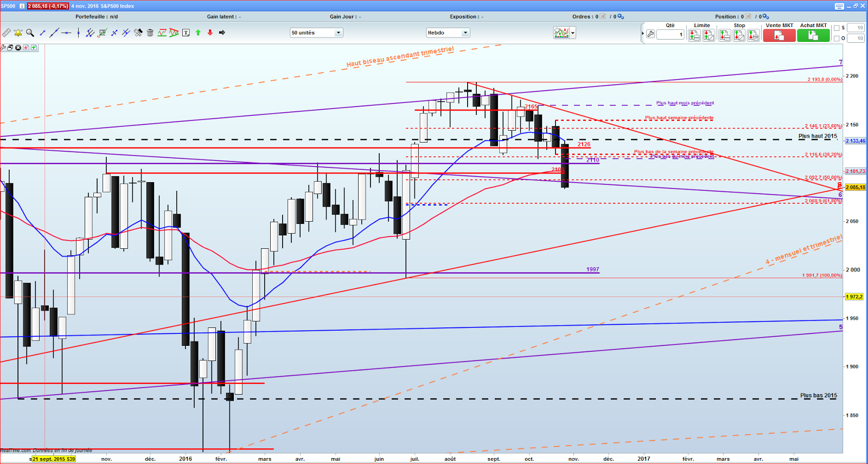
Task: Open the hammer and tools settings icon
Action: (138, 33)
